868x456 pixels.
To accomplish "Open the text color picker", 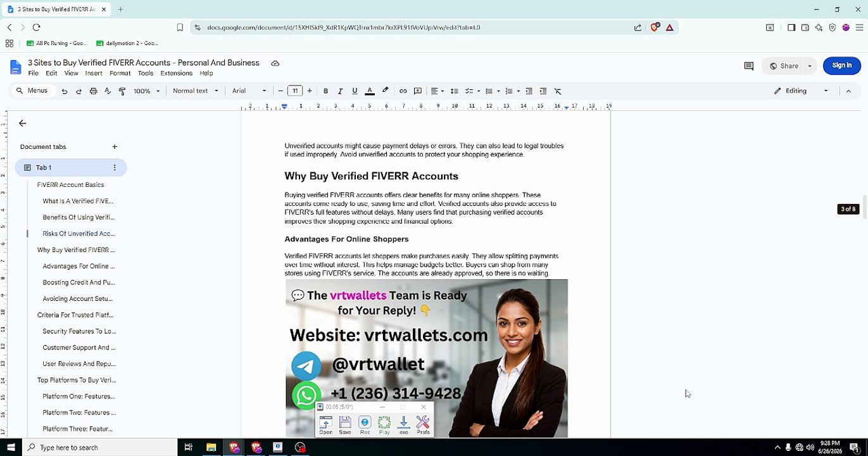I will click(x=370, y=91).
